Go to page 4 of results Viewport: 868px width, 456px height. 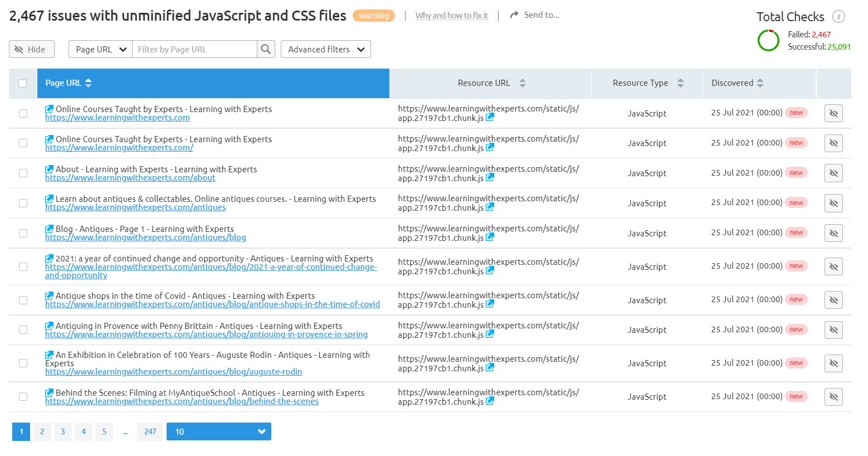84,431
